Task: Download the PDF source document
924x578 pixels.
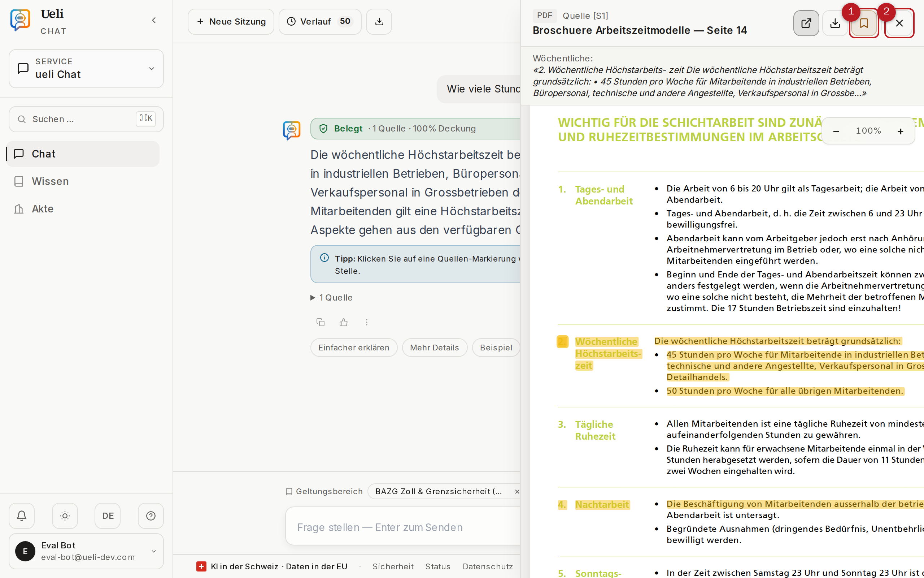Action: point(835,23)
